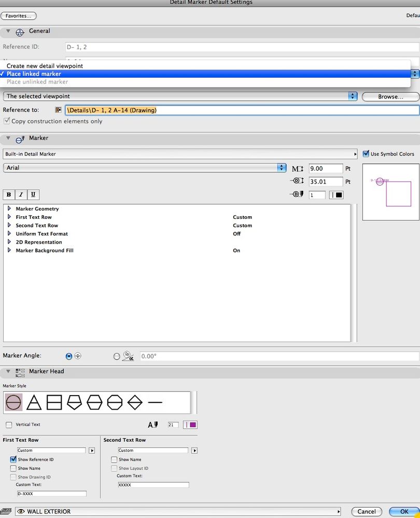Click the marker diameter size icon

(x=298, y=181)
